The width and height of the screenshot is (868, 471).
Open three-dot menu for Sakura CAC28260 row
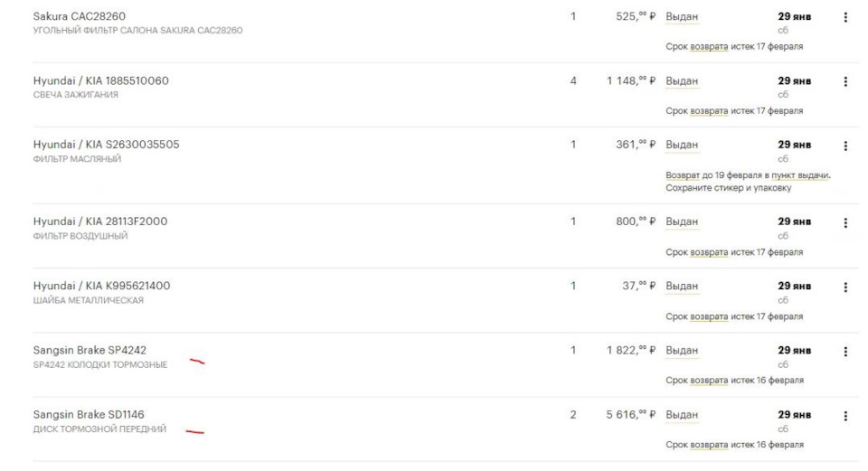(x=845, y=17)
